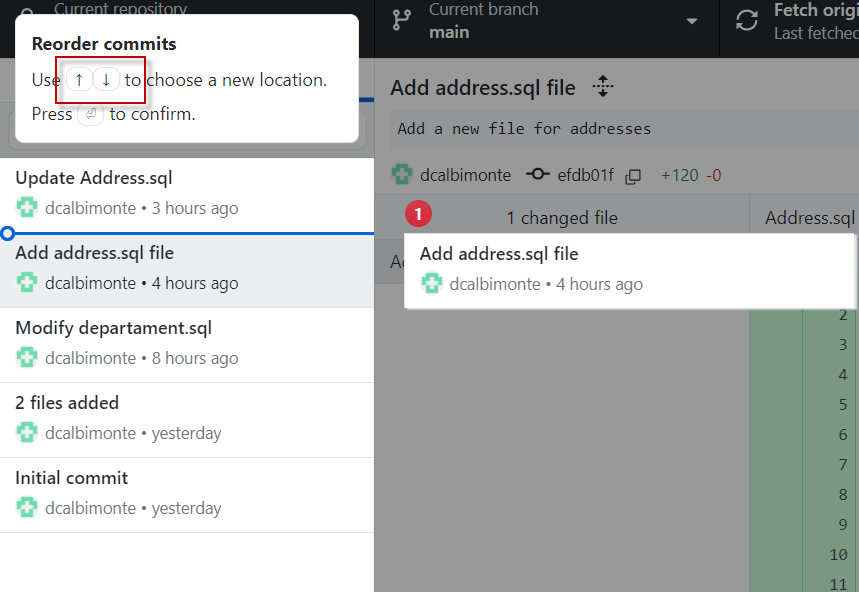The width and height of the screenshot is (859, 592).
Task: Click the dragged Add address.sql file card
Action: pyautogui.click(x=629, y=269)
